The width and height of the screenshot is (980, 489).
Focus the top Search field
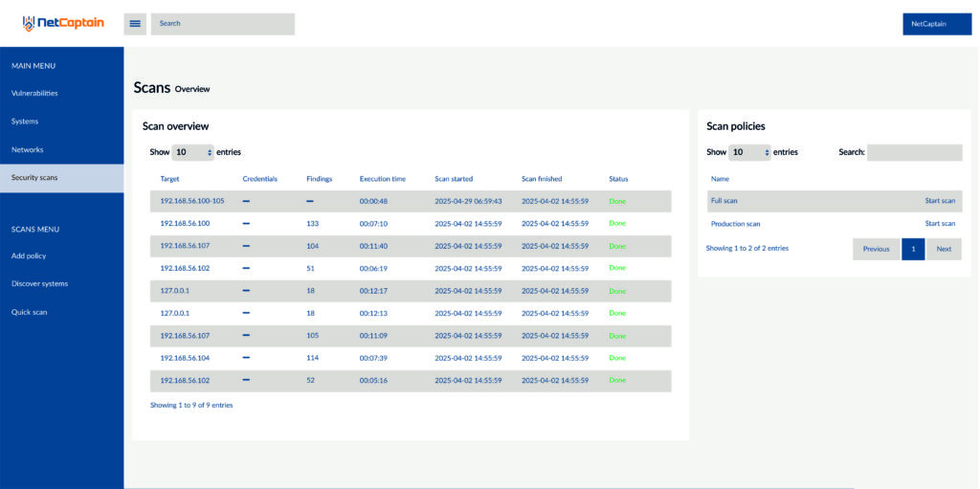(x=222, y=24)
